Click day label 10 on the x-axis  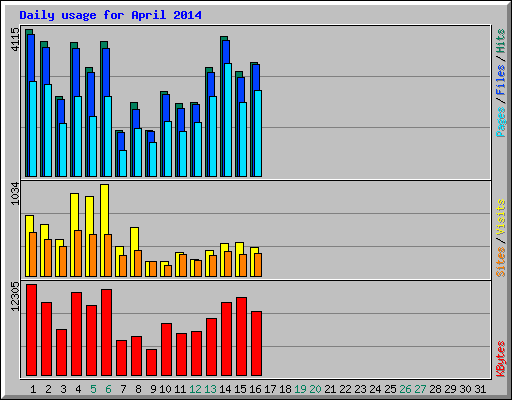(165, 389)
